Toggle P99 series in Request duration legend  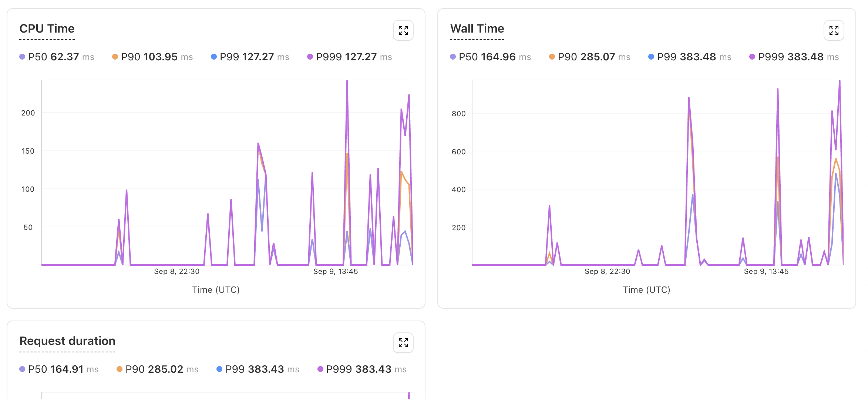coord(258,369)
